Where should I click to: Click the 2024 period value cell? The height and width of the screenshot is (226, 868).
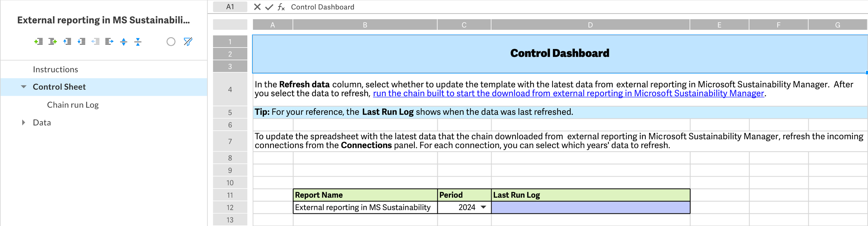point(464,207)
